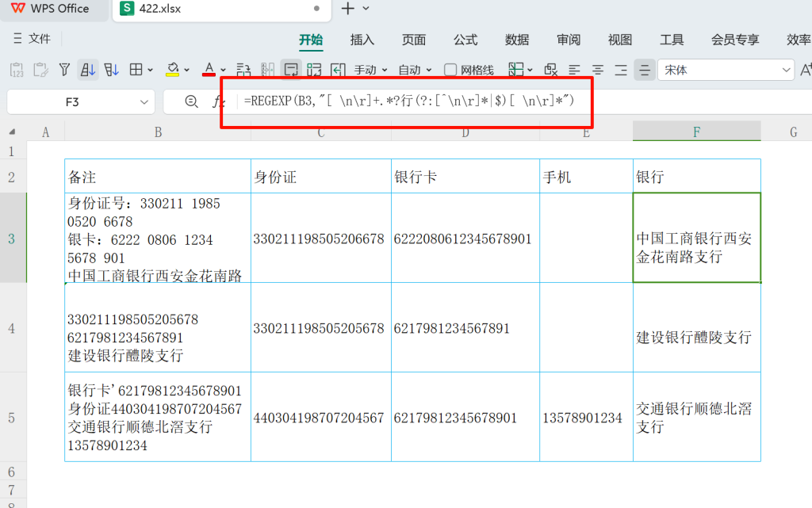Screen dimensions: 812x508
Task: Select column B header
Action: (x=158, y=132)
